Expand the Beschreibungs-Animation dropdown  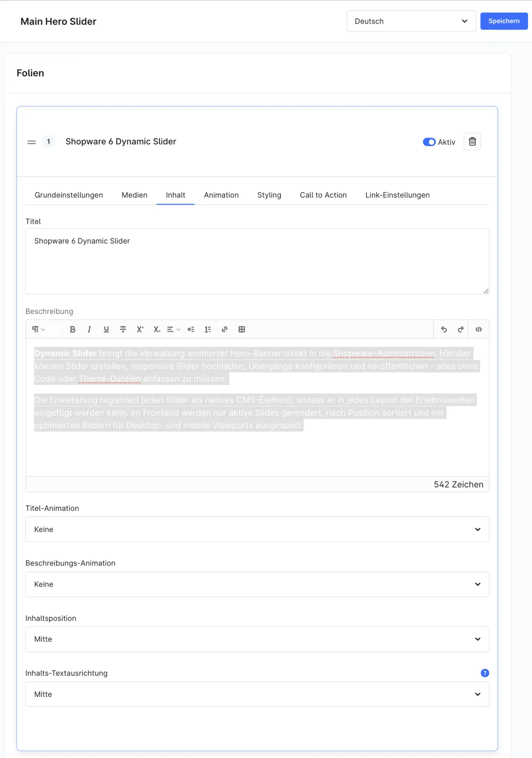coord(257,584)
